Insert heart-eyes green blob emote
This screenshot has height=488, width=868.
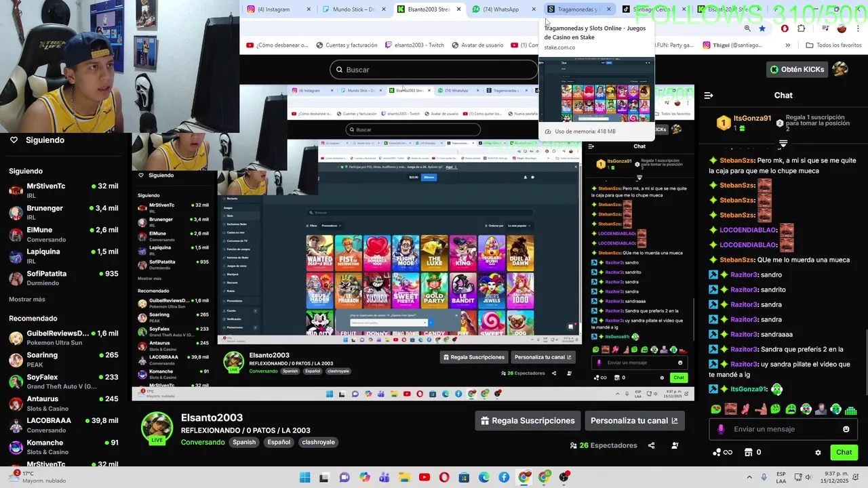point(716,409)
